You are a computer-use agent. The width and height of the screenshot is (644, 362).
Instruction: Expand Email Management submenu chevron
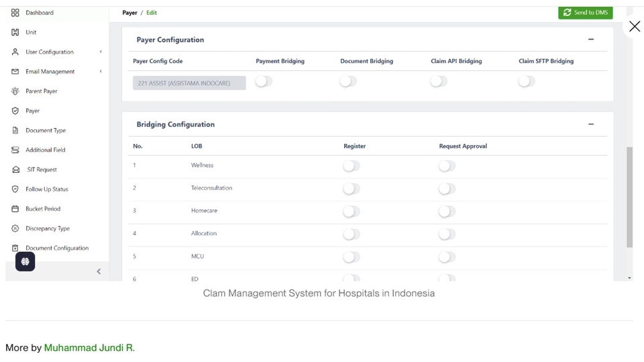coord(101,72)
